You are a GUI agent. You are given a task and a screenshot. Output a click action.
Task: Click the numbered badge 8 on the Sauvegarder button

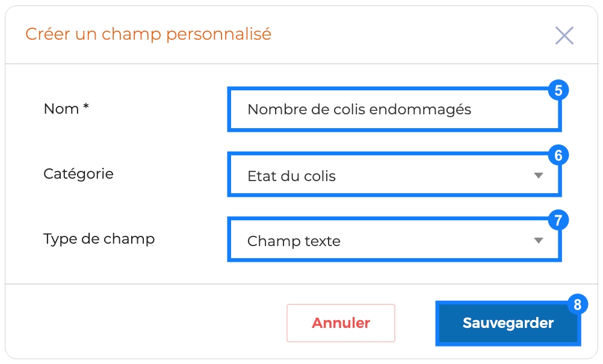tap(577, 304)
